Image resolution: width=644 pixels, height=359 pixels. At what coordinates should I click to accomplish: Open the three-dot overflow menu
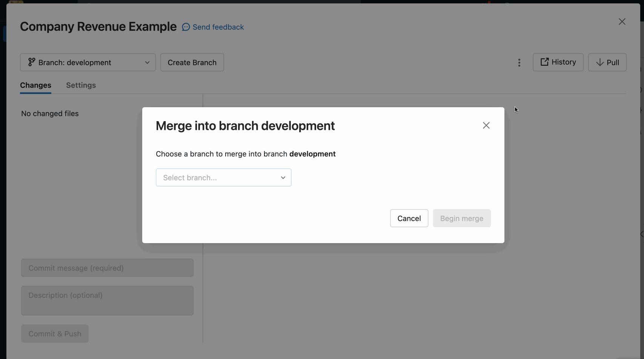click(x=519, y=62)
